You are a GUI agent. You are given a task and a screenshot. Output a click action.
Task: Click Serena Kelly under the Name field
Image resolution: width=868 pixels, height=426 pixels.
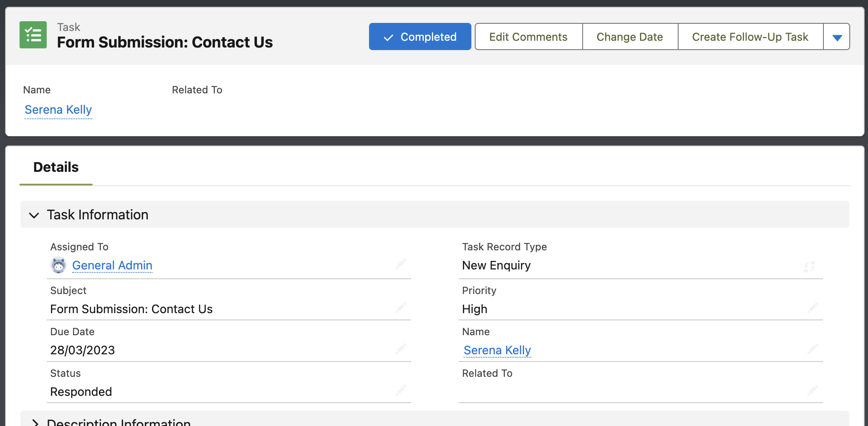497,350
